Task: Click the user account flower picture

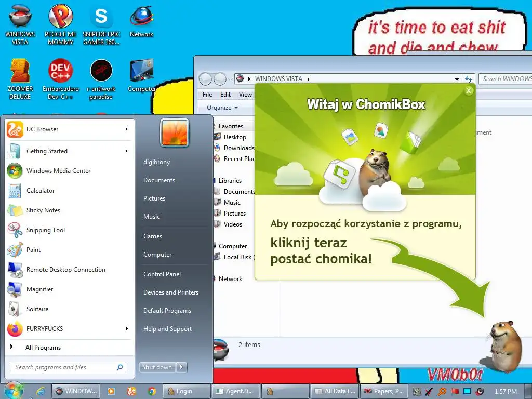Action: (x=175, y=132)
